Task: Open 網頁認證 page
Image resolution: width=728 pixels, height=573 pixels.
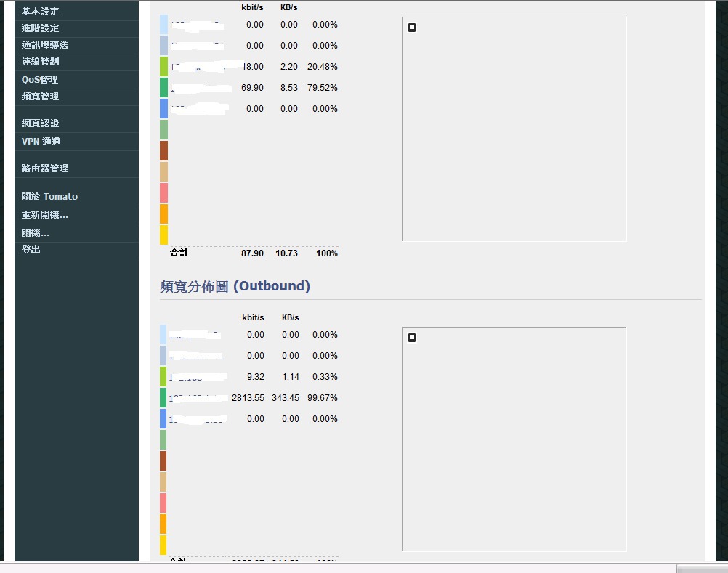Action: [40, 123]
